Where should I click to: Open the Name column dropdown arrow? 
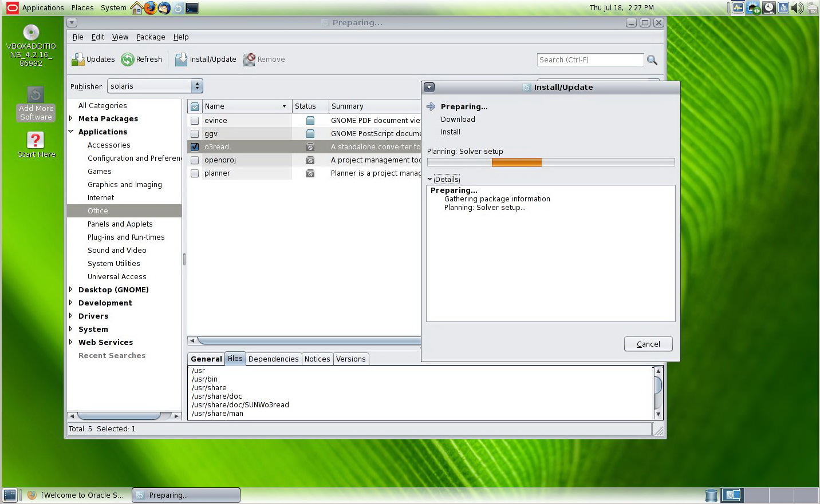(284, 106)
